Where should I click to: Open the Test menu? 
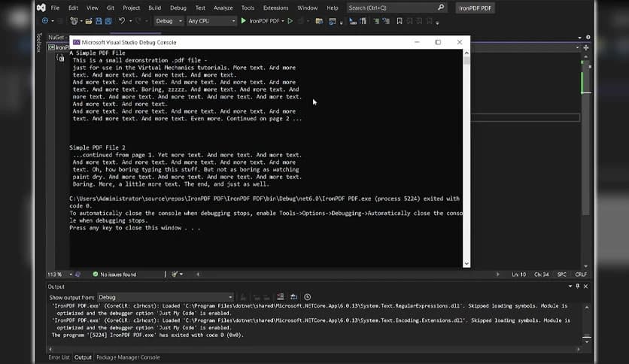tap(200, 8)
